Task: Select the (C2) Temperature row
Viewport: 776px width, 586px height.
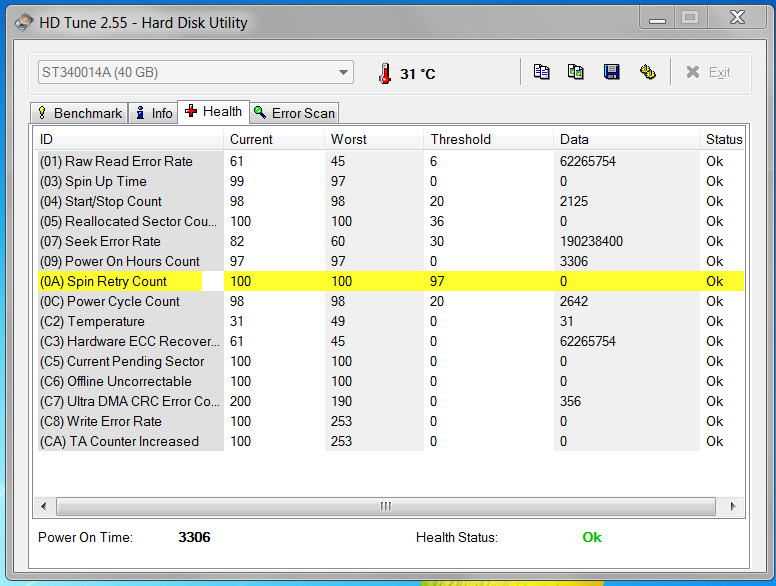Action: click(391, 321)
